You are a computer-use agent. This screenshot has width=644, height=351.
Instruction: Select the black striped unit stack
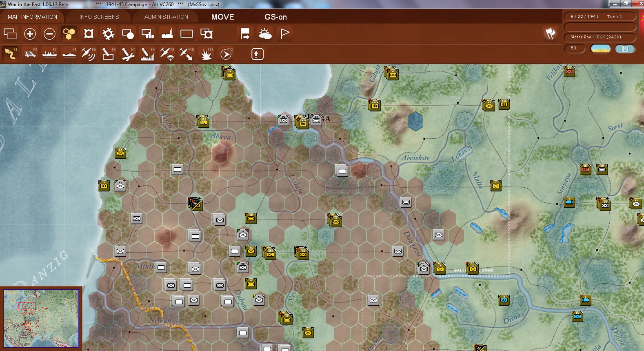[195, 203]
